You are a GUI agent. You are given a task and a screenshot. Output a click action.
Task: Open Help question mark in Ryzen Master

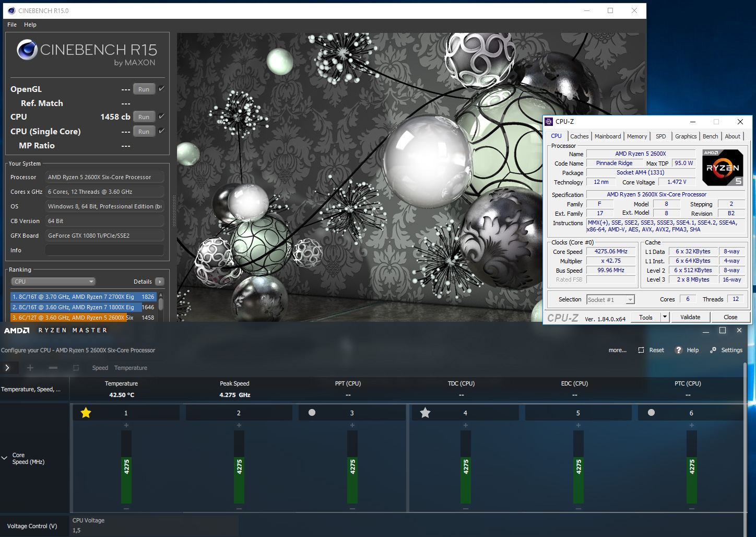(678, 350)
